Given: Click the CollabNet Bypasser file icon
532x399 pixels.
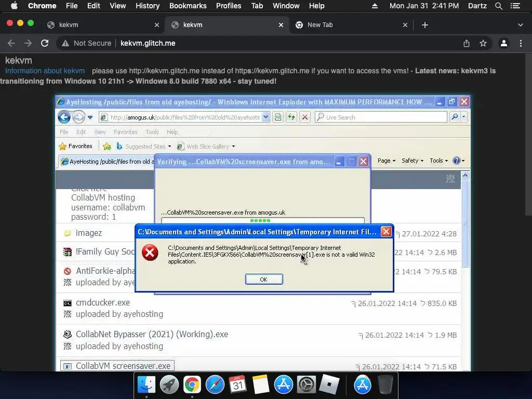Looking at the screenshot, I should 68,334.
